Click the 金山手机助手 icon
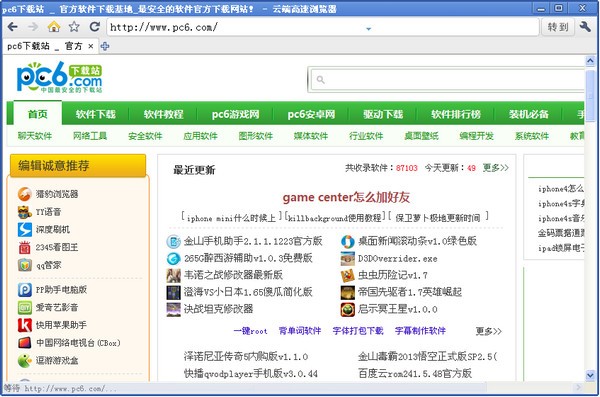This screenshot has width=600, height=397. pyautogui.click(x=173, y=241)
